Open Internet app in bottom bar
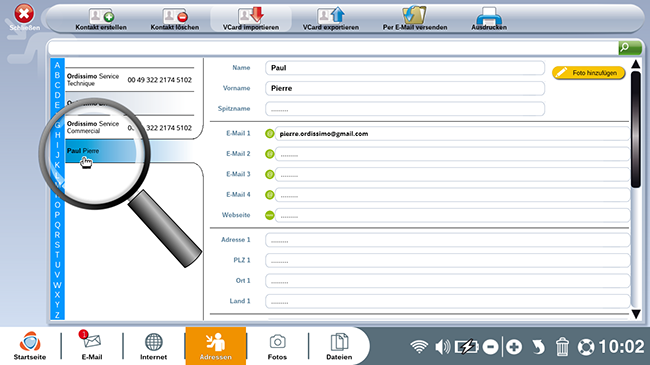The width and height of the screenshot is (650, 365). (153, 346)
